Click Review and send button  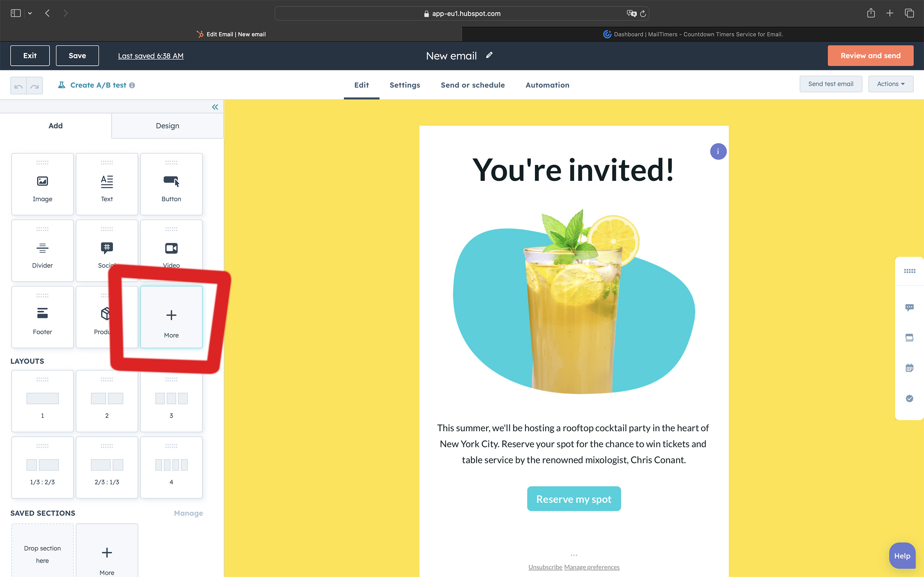pyautogui.click(x=870, y=56)
